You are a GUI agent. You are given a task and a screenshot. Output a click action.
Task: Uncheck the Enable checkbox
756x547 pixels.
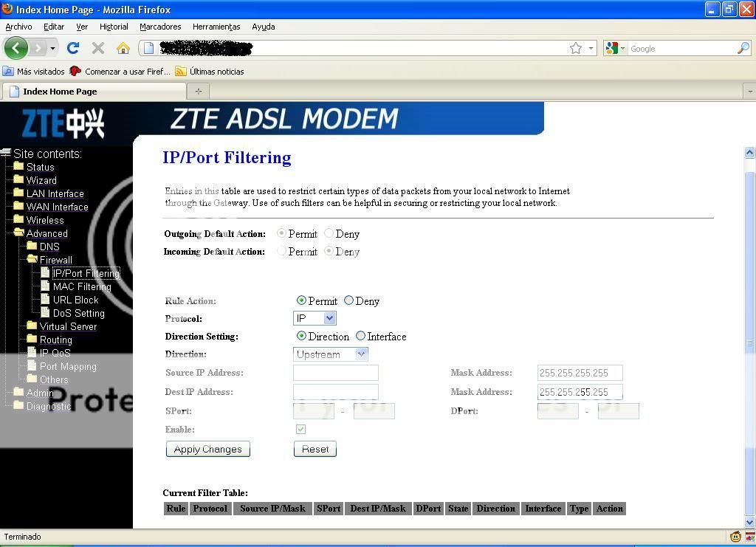tap(300, 429)
